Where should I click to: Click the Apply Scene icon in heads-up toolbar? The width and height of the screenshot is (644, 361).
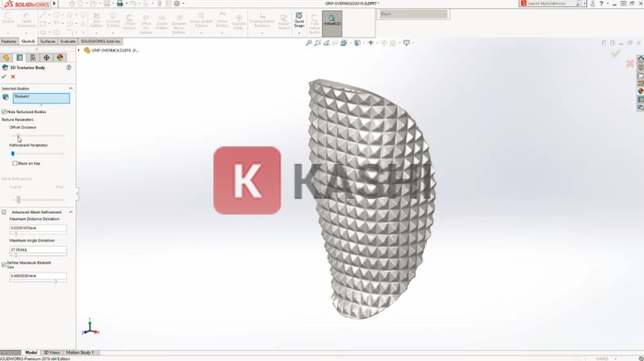393,42
